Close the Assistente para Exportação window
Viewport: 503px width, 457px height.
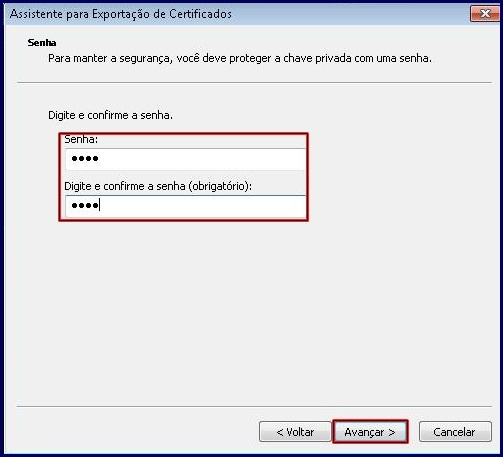pos(485,14)
